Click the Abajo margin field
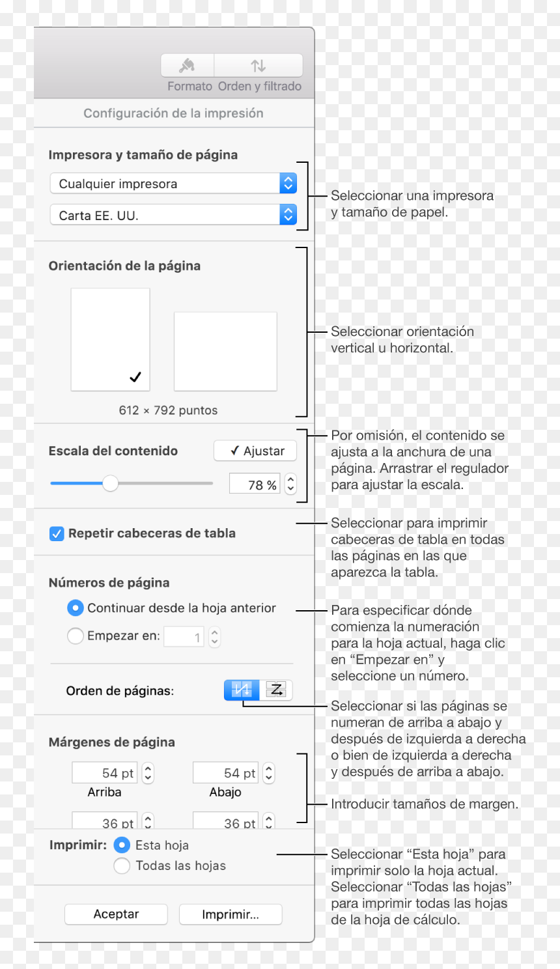560x969 pixels. point(225,773)
